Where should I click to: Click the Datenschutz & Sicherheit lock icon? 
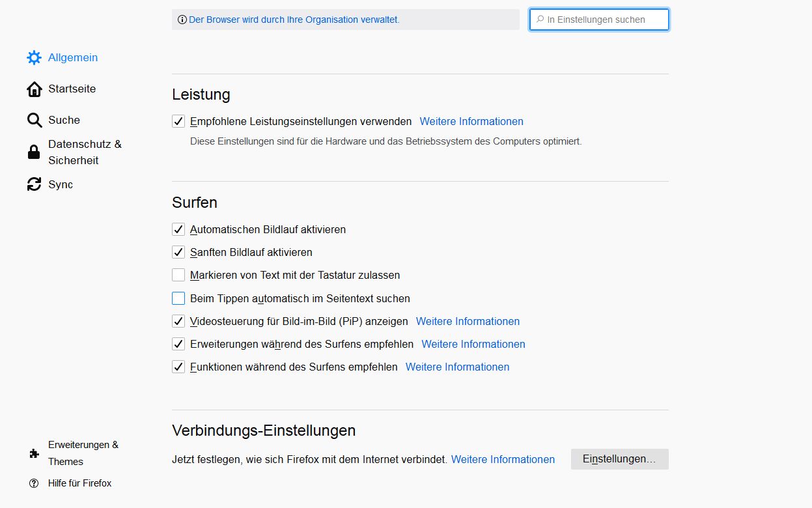[x=34, y=152]
